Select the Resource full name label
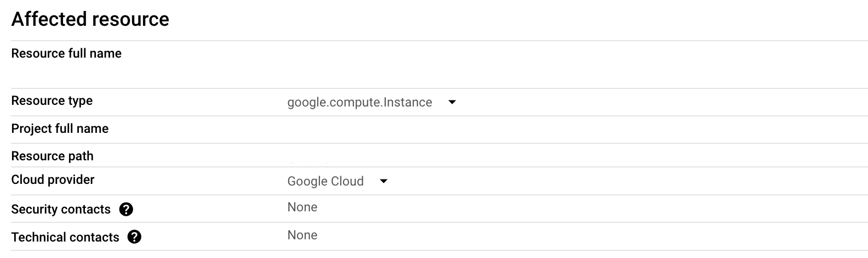 (66, 54)
